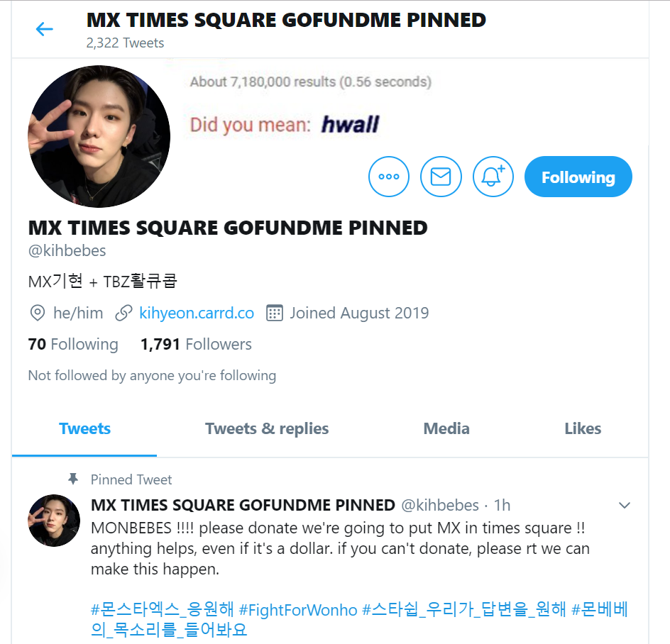
Task: Click the pin icon above Pinned Tweet
Action: [73, 479]
